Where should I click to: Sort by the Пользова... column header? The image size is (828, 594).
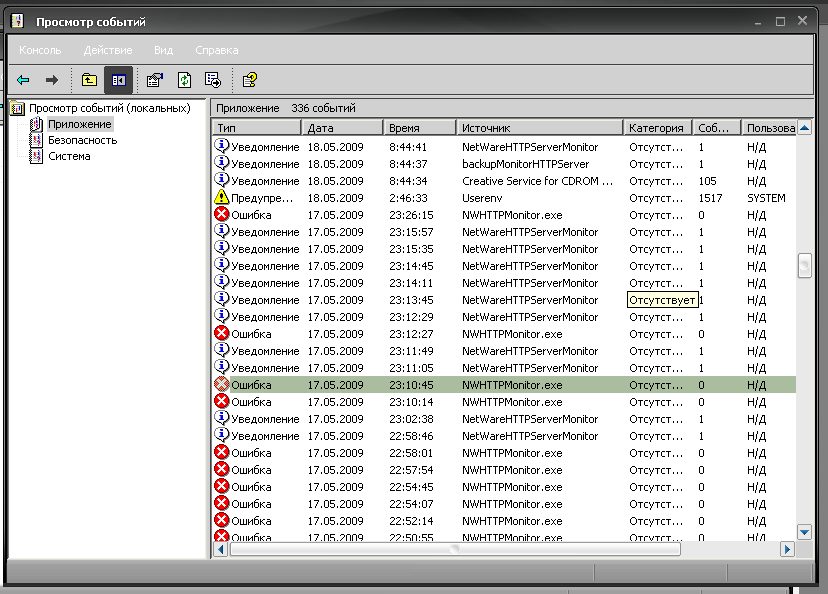click(769, 128)
